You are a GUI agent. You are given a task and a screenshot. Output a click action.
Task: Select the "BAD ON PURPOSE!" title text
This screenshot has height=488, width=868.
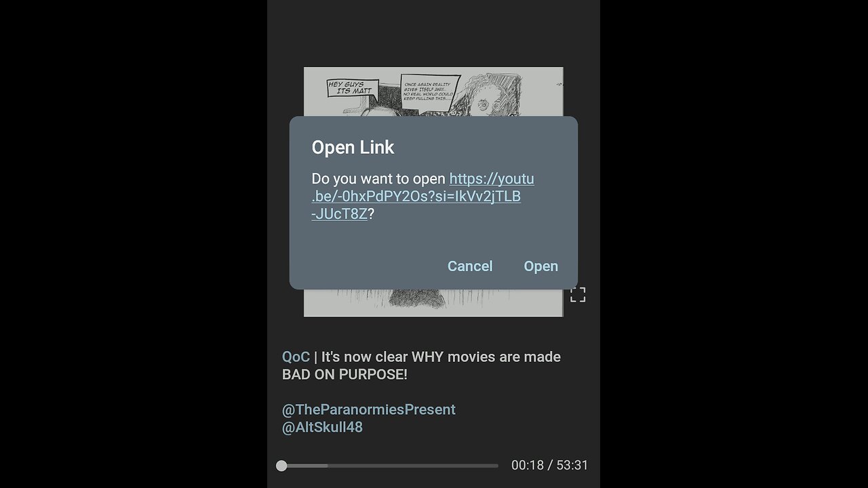pos(344,374)
